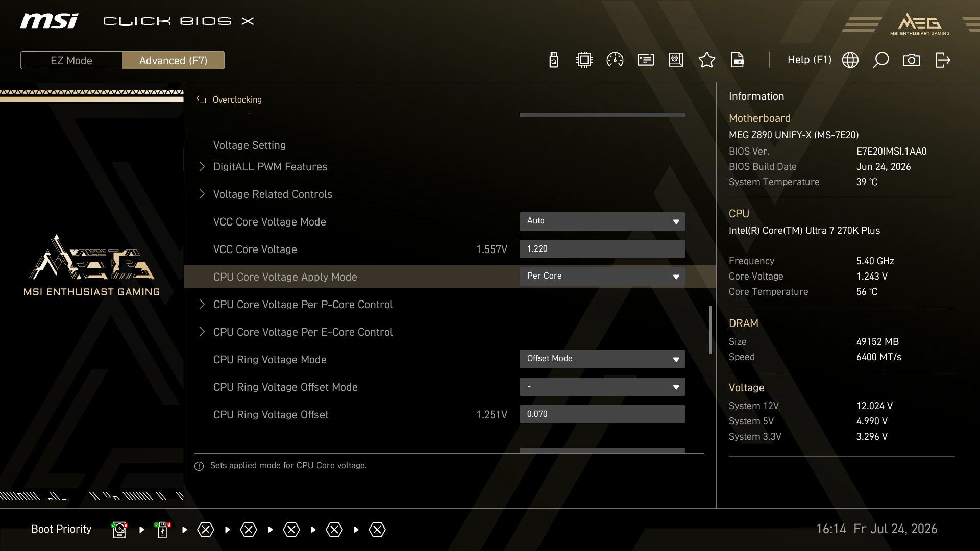Click the 1.557V reading beside VCC Core Voltage

tap(492, 249)
